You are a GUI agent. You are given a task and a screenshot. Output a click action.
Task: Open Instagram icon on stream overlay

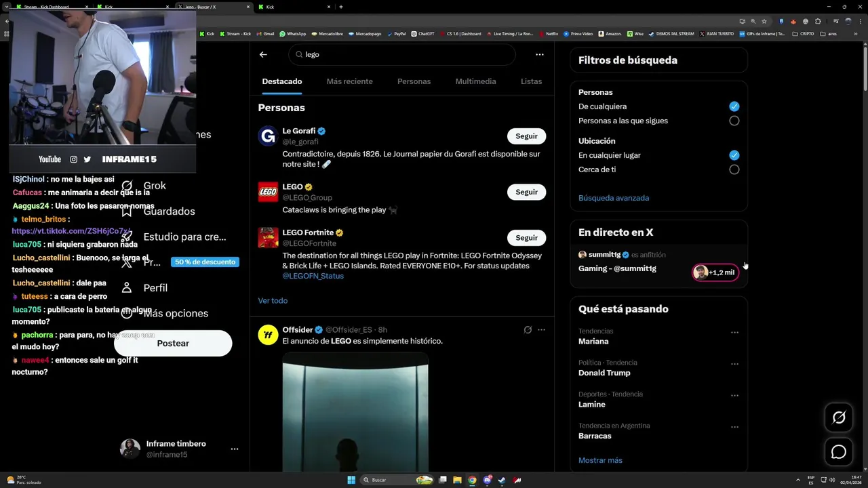(x=73, y=159)
